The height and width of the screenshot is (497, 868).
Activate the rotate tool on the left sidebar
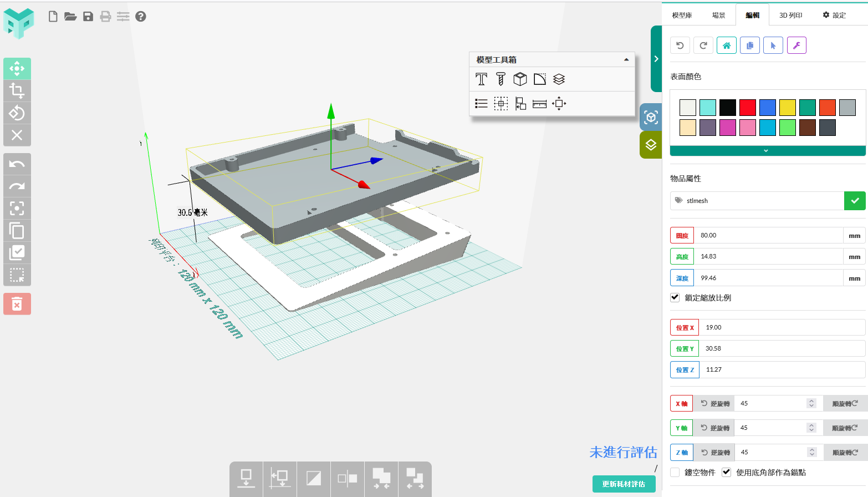[x=17, y=113]
